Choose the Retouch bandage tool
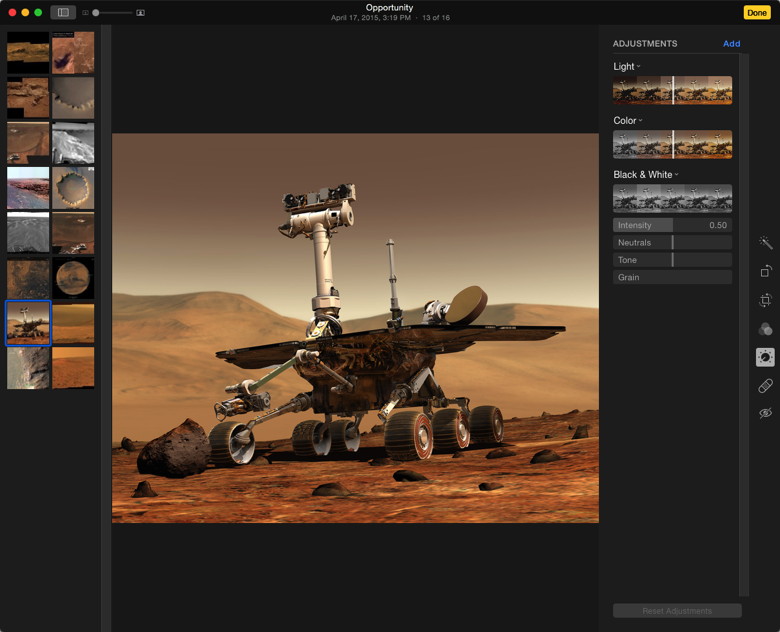780x632 pixels. (x=765, y=385)
